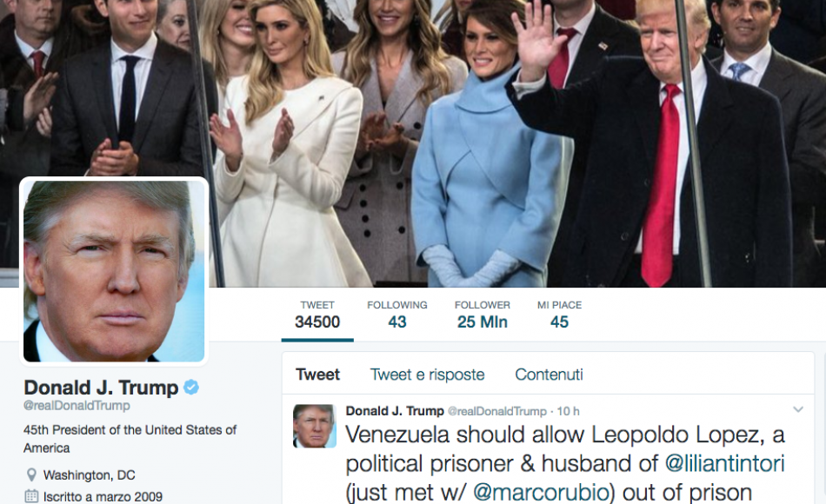Click the tweet author name Donald J. Trump
This screenshot has height=504, width=826.
[395, 411]
